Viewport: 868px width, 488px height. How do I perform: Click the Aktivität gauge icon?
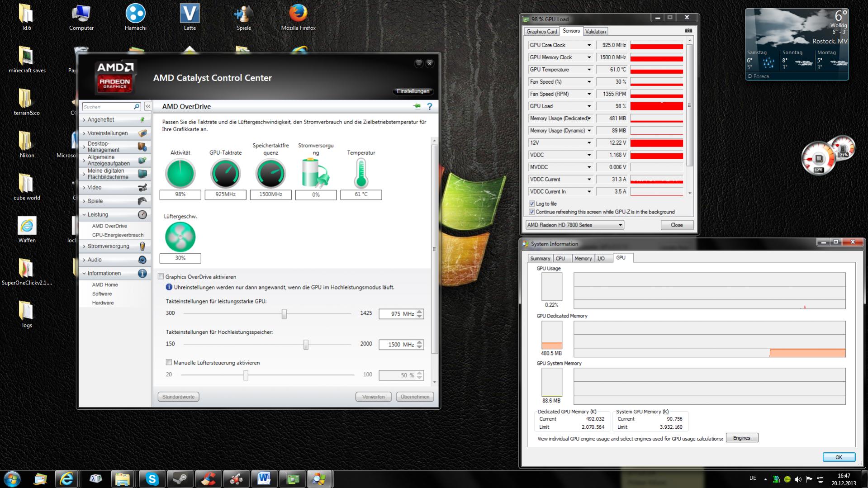[180, 173]
